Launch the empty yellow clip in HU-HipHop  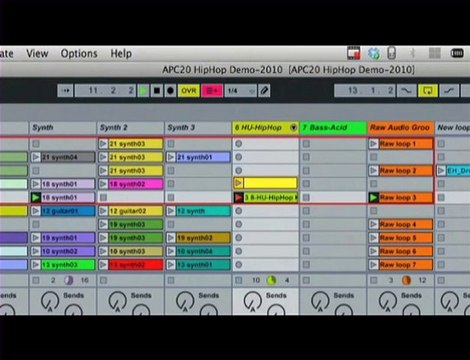(x=238, y=183)
